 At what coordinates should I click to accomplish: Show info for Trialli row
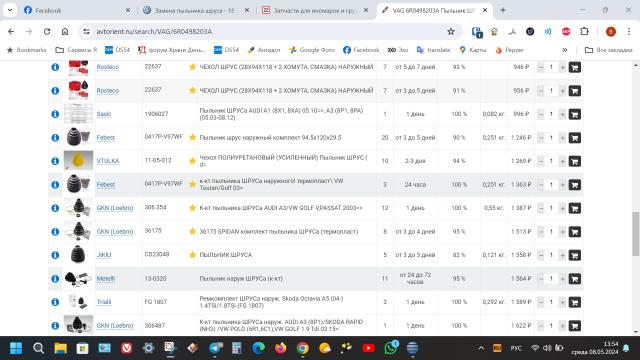pos(55,302)
